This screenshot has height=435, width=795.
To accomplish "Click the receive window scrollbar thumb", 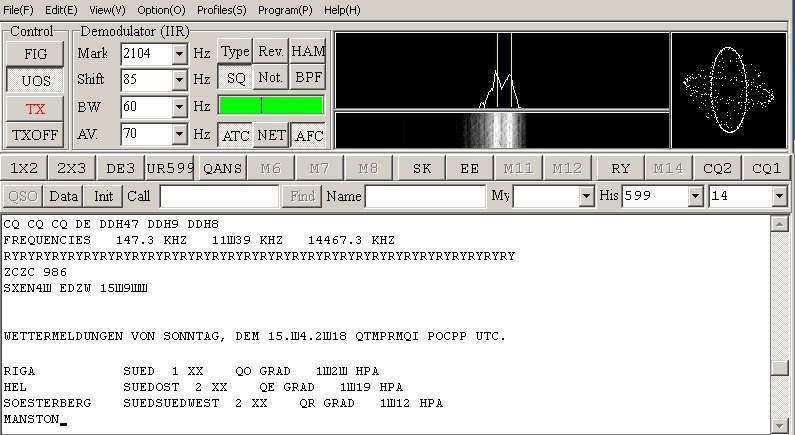I will coord(780,368).
